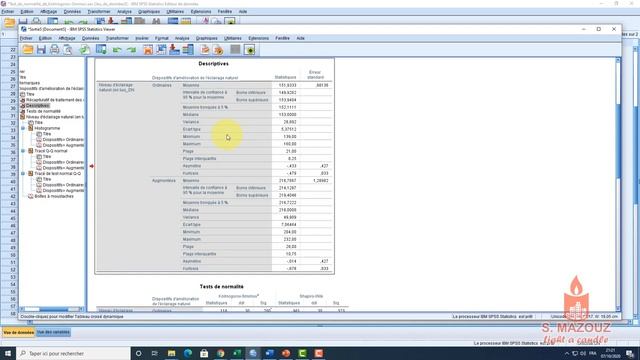This screenshot has width=640, height=360.
Task: Click the Open folder icon in Viewer toolbar
Action: tap(28, 50)
